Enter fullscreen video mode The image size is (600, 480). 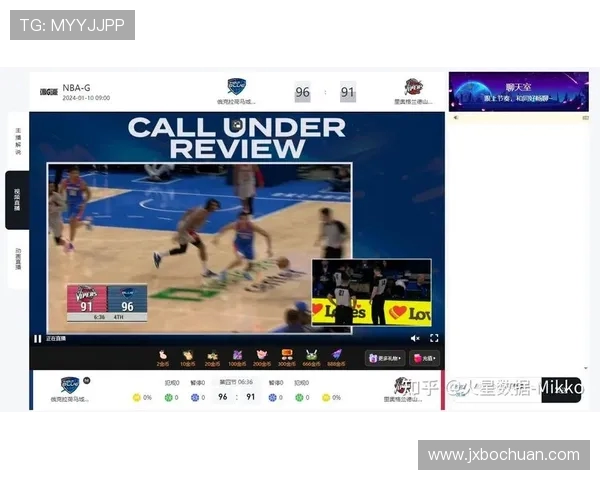coord(434,338)
